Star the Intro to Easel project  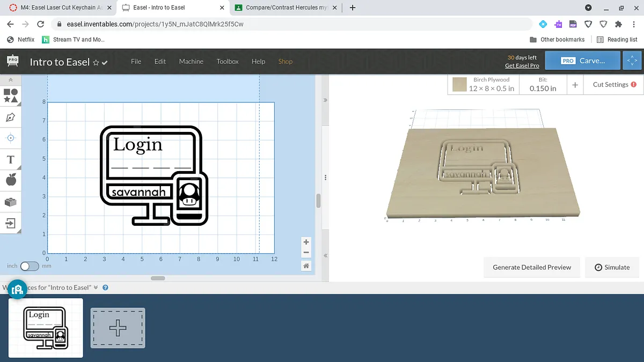click(96, 62)
